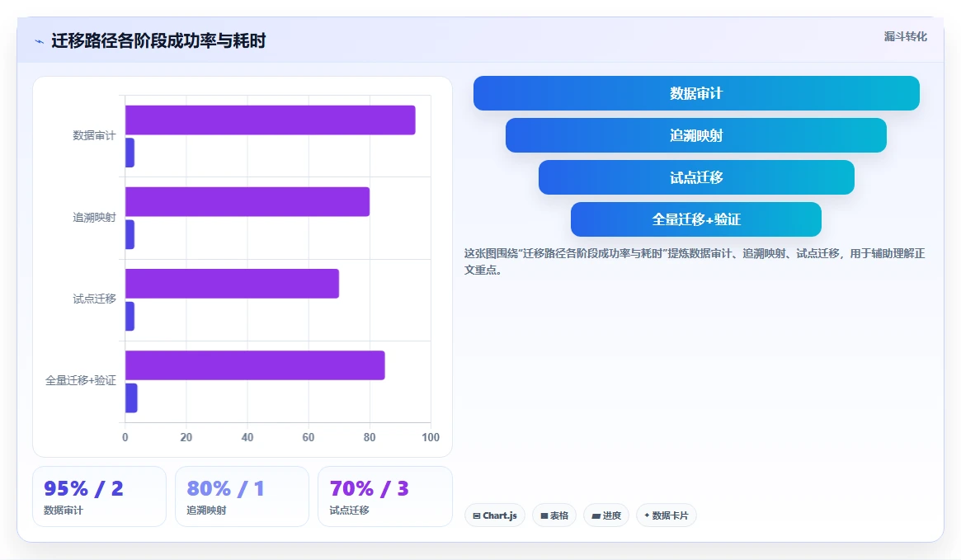
Task: Click the 数据审计 chart axis label
Action: coord(94,135)
